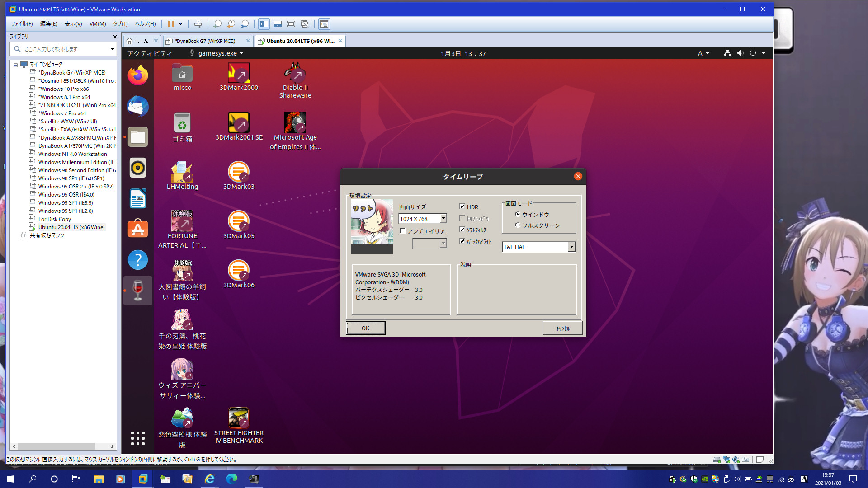The width and height of the screenshot is (868, 488).
Task: Open the snapshot manager
Action: (x=245, y=24)
